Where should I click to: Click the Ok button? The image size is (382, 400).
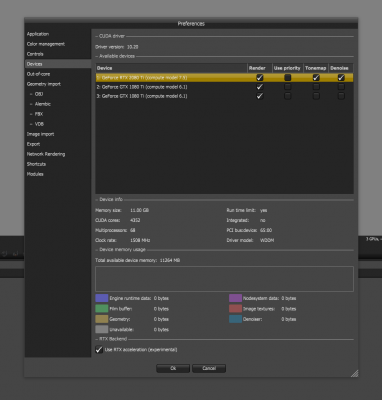point(173,368)
